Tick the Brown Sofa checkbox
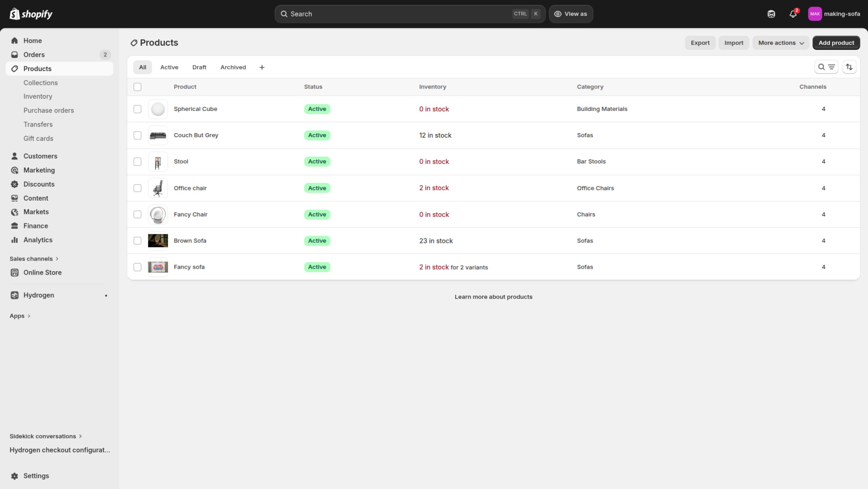Viewport: 868px width, 489px height. pos(137,241)
